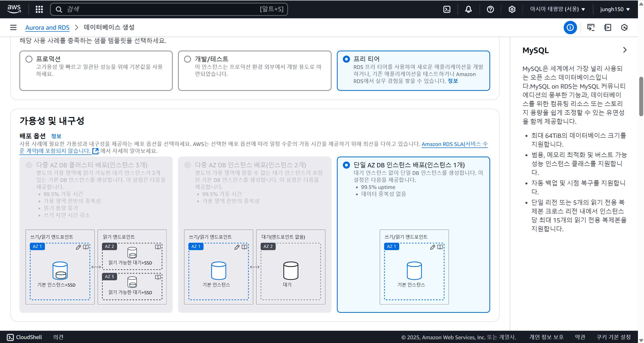Viewport: 644px width, 343px height.
Task: Open the hamburger side navigation menu
Action: pos(13,27)
